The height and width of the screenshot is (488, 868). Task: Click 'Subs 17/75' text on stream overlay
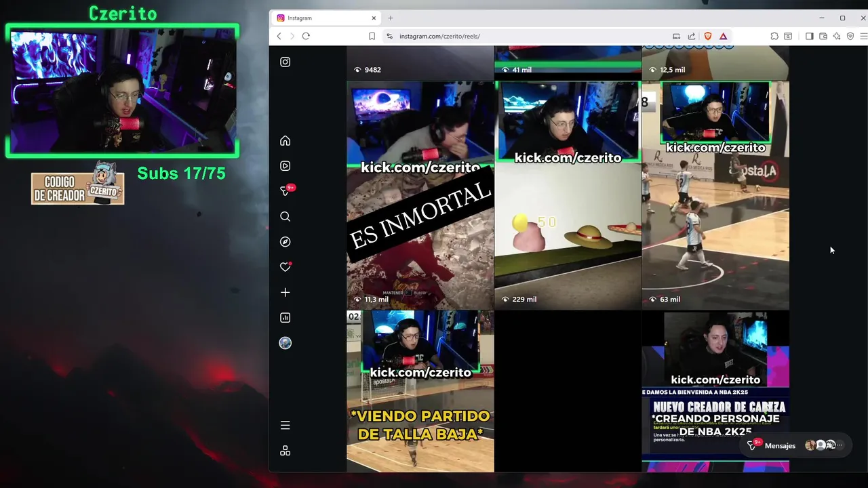(x=181, y=174)
